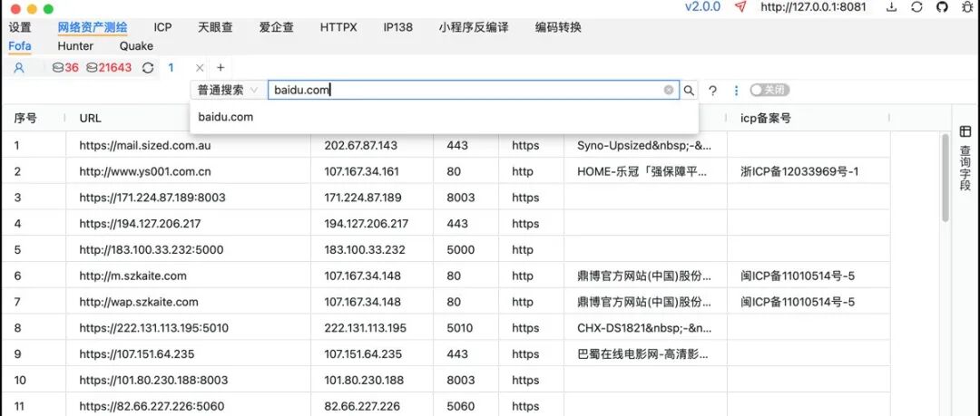This screenshot has width=980, height=416.
Task: Click URL https://82.66.227.226:5060
Action: coord(152,406)
